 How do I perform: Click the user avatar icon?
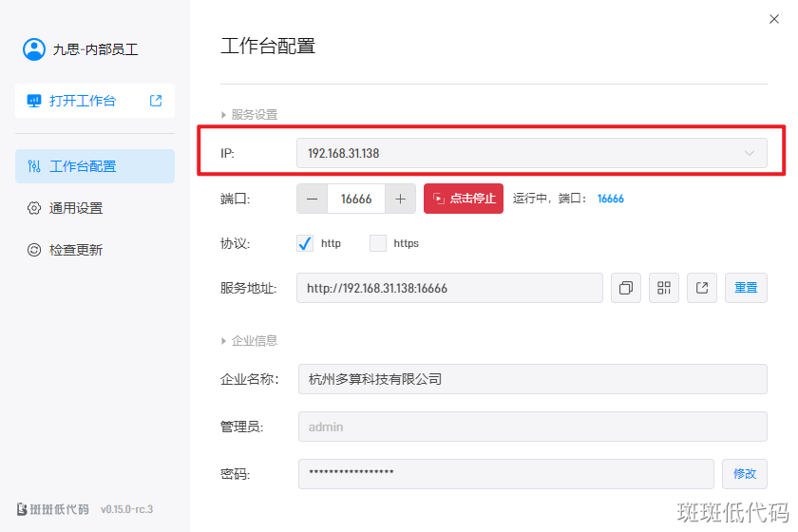[34, 49]
